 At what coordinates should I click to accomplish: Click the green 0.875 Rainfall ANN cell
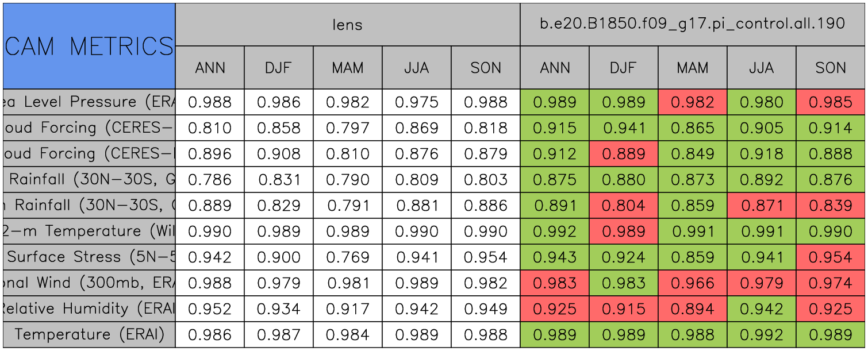(x=554, y=180)
